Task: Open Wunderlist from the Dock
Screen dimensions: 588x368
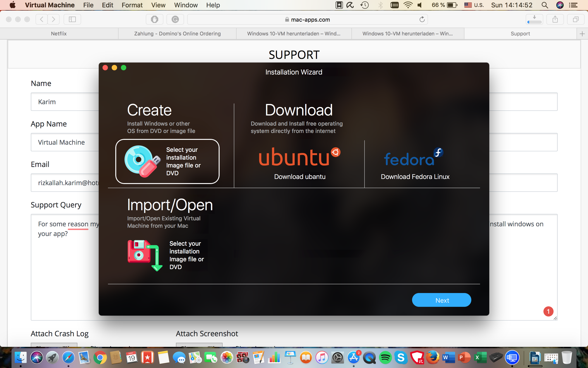Action: coord(147,358)
